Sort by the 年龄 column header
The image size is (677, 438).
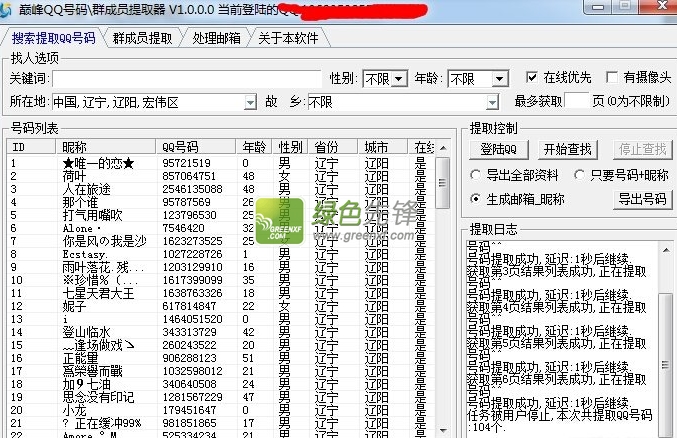(254, 147)
